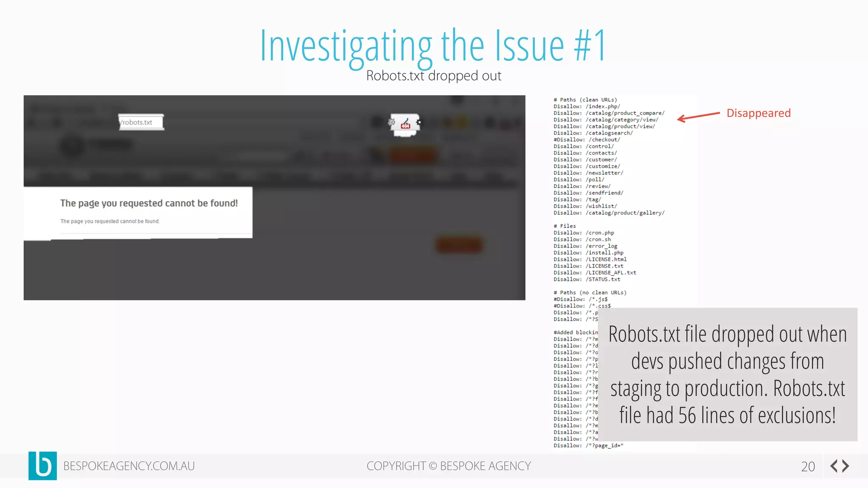Screen dimensions: 868x488
Task: Click 'Disallow: /catalogsearch/' line
Action: pos(593,133)
